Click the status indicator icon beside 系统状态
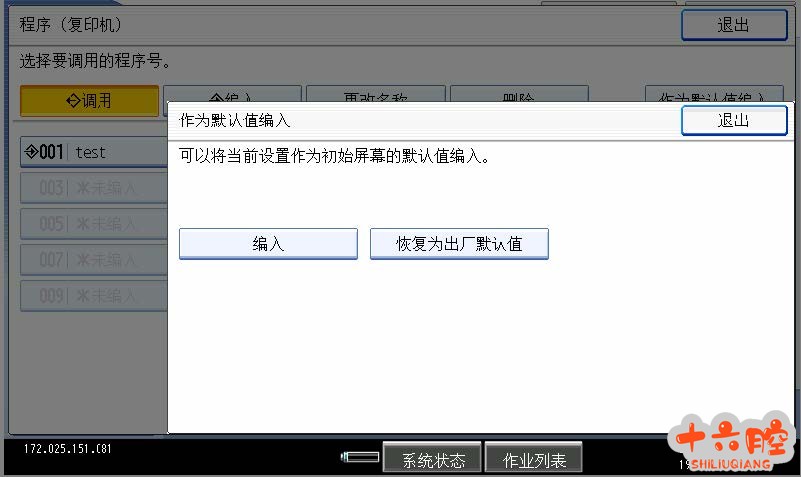Screen dimensions: 801x477 click(x=360, y=458)
